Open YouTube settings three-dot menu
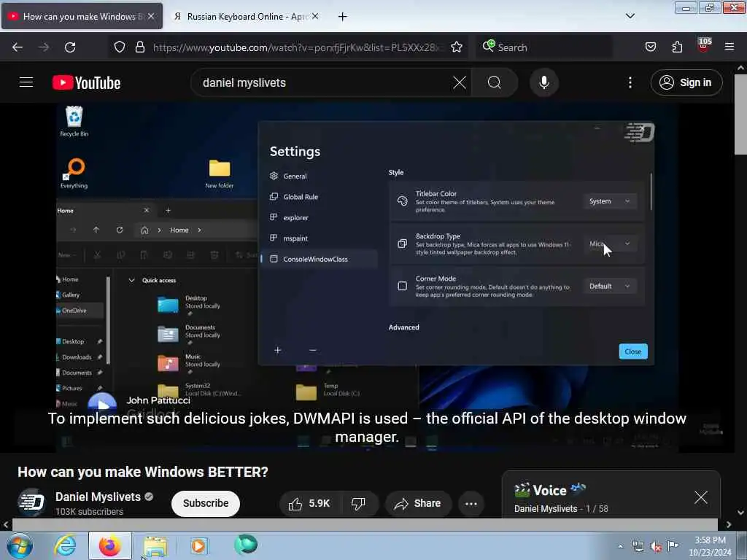747x560 pixels. coord(630,82)
